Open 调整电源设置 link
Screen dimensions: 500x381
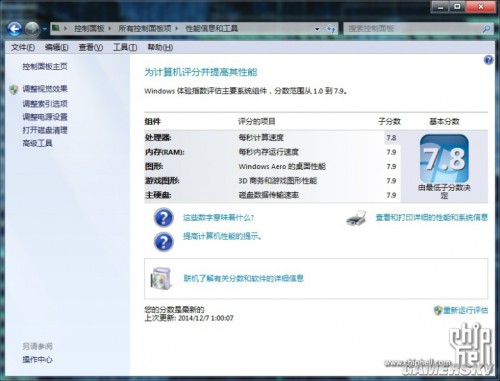pos(45,117)
